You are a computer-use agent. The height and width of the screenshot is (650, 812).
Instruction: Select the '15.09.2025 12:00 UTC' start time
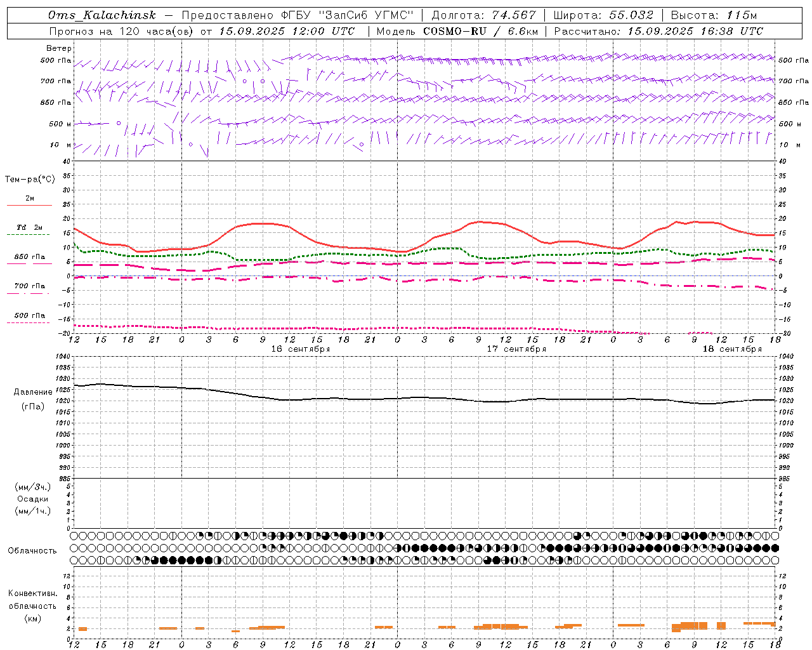click(287, 31)
